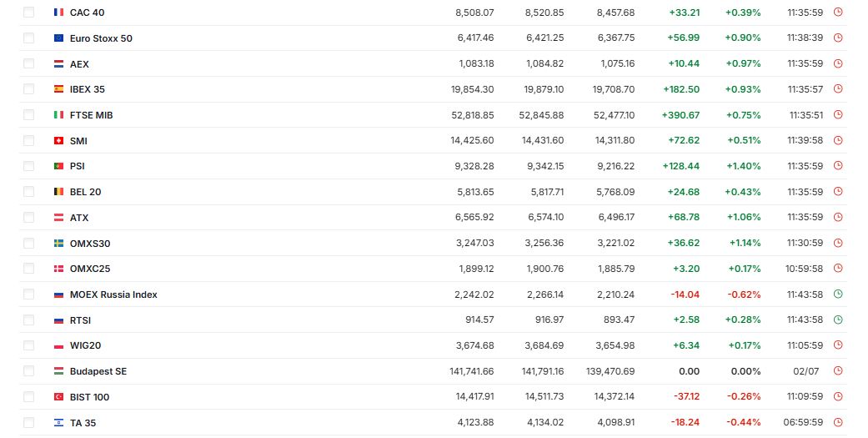Click the France flag icon beside CAC 40
This screenshot has height=438, width=868.
click(58, 13)
